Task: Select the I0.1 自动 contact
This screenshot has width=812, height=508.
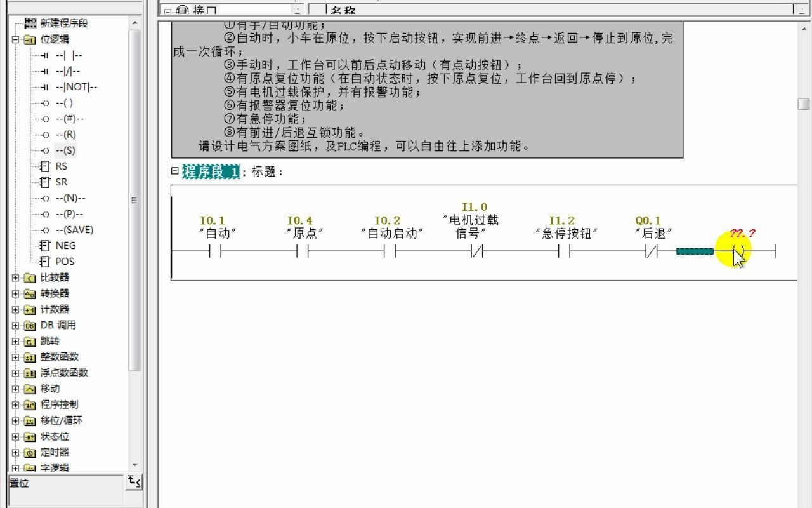Action: point(215,252)
